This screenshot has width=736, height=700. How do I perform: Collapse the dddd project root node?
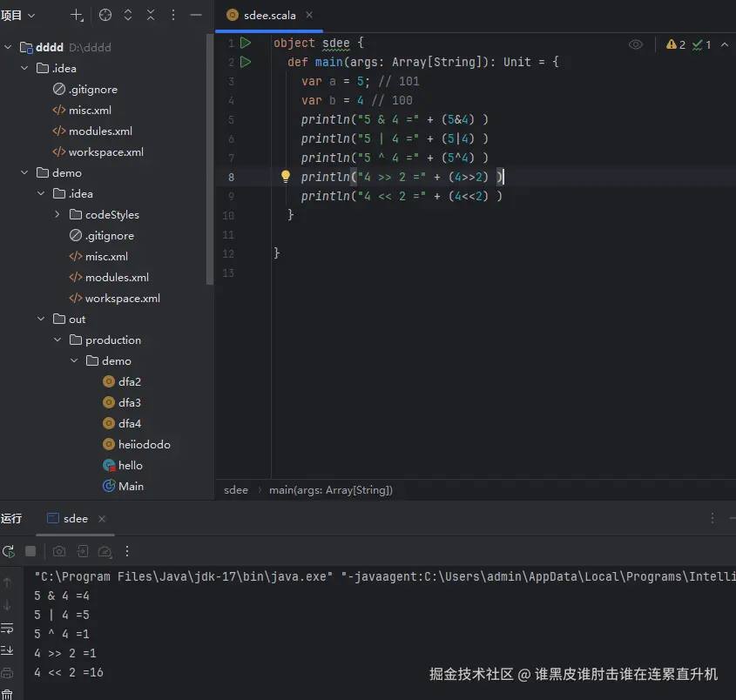point(8,48)
